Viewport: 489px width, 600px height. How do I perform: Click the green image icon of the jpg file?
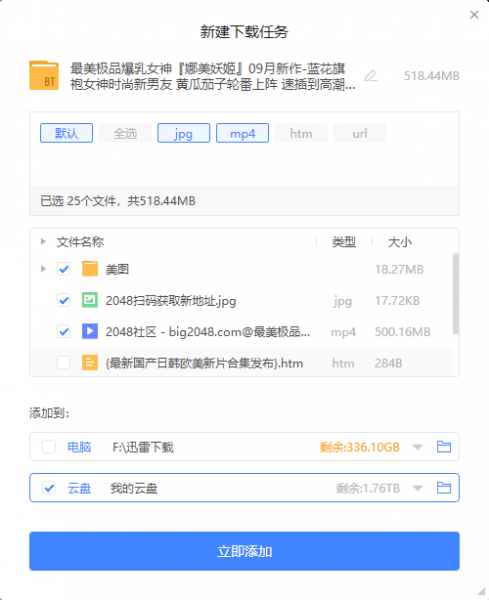click(90, 300)
